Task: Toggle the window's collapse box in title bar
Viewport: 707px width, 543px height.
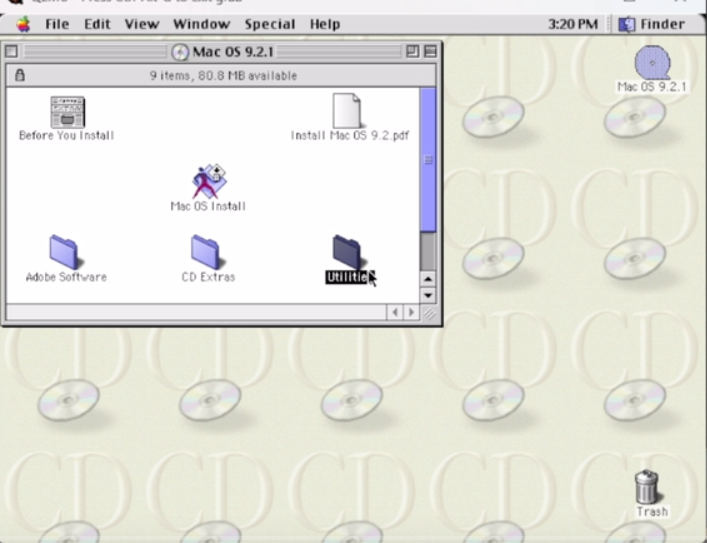Action: 429,51
